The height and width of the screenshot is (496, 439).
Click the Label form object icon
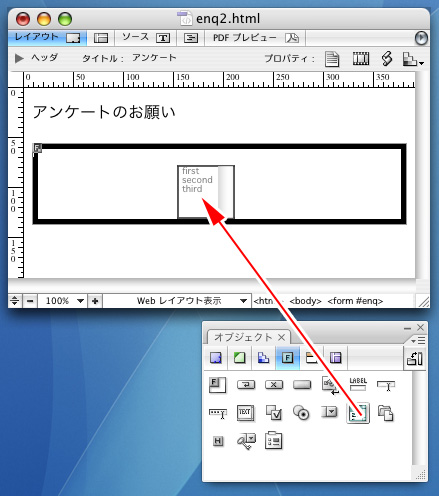point(358,384)
